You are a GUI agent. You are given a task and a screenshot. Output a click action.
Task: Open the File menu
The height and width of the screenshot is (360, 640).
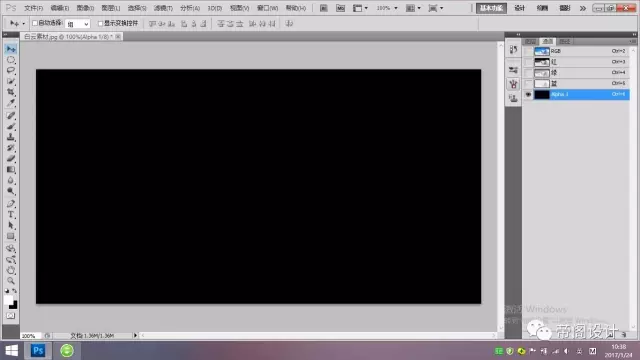(x=33, y=8)
